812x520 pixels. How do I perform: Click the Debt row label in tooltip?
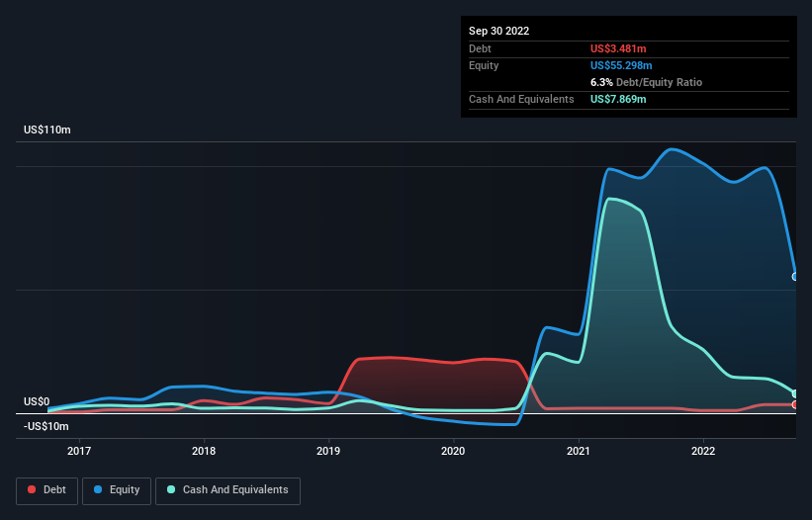click(480, 48)
